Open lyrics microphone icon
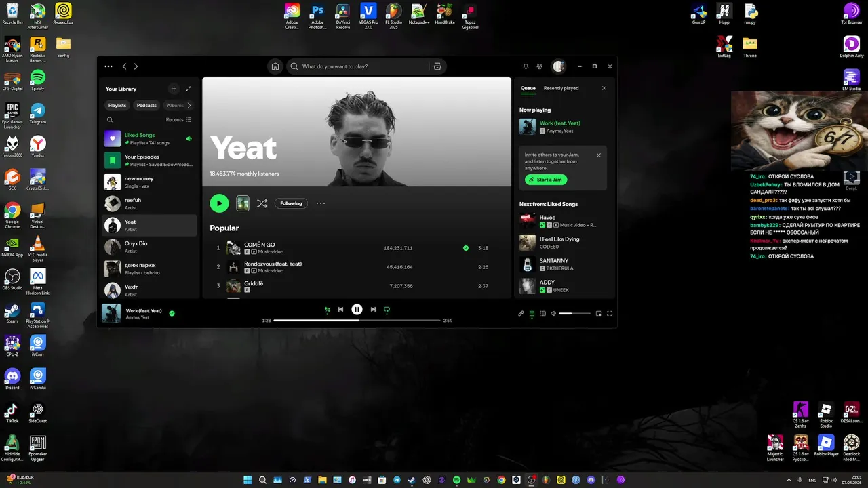The image size is (868, 488). (521, 314)
